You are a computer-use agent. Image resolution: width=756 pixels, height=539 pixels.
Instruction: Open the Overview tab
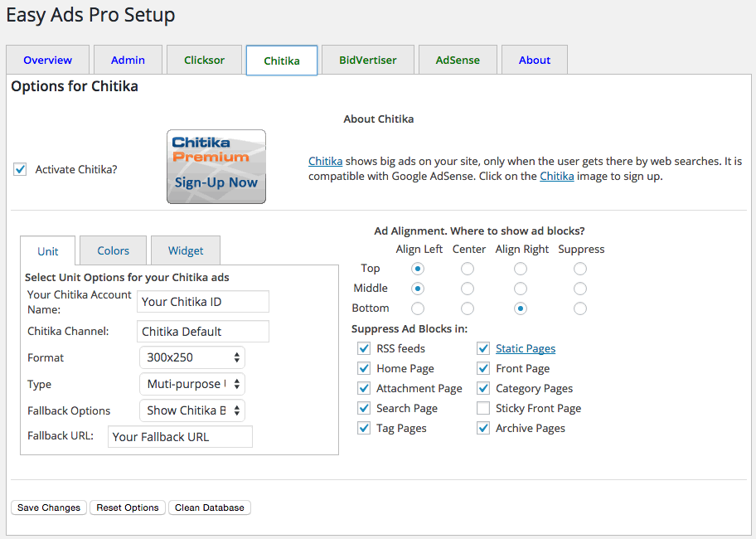(x=48, y=60)
